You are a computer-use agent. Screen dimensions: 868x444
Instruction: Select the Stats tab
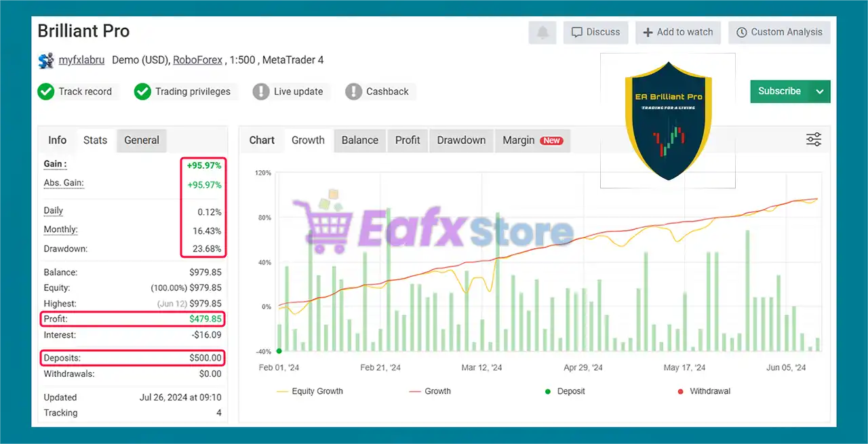95,140
